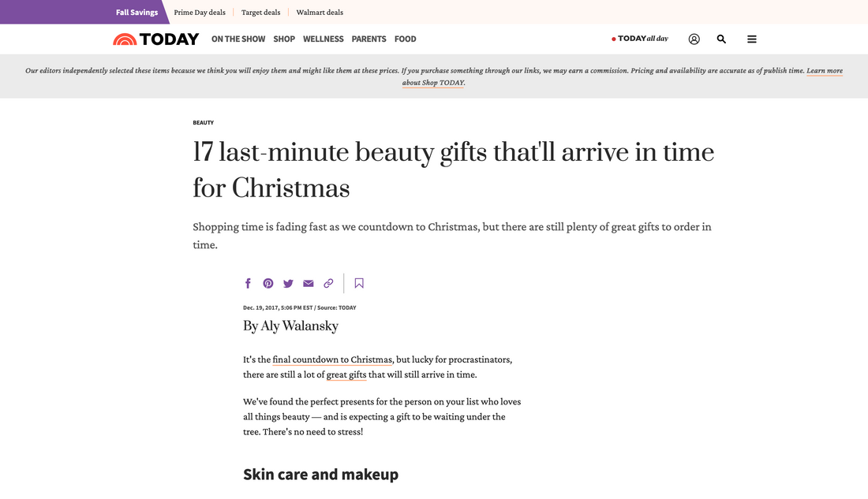
Task: Share article via Twitter icon
Action: click(x=288, y=284)
